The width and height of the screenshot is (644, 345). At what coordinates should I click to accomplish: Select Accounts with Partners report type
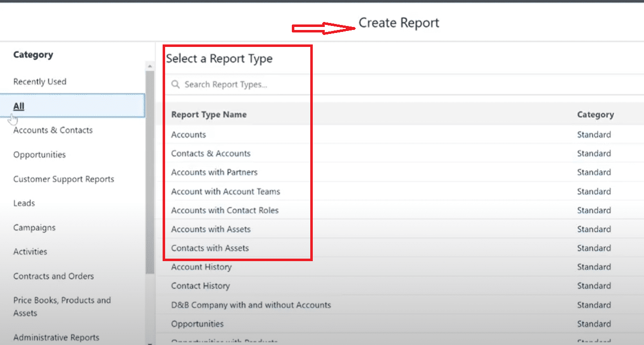pos(215,172)
